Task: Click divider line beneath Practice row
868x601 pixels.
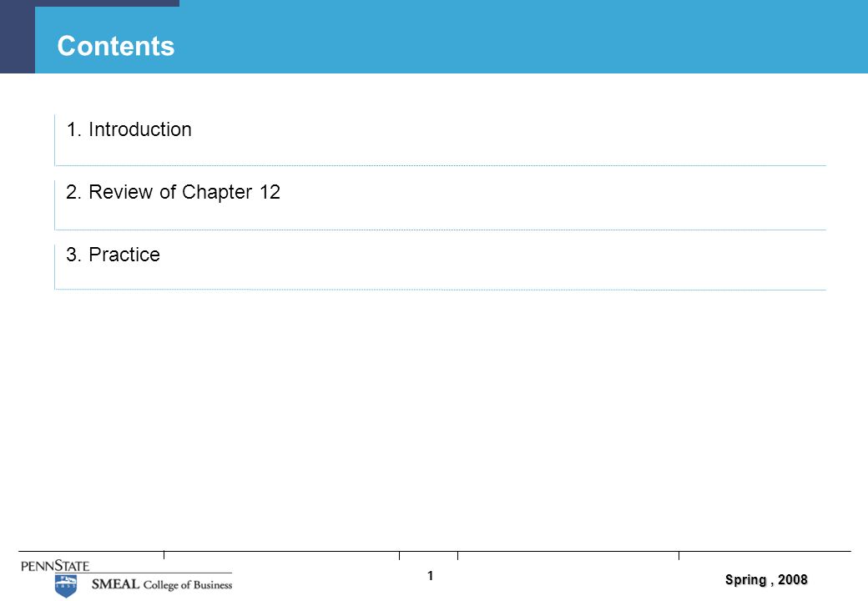Action: tap(441, 290)
